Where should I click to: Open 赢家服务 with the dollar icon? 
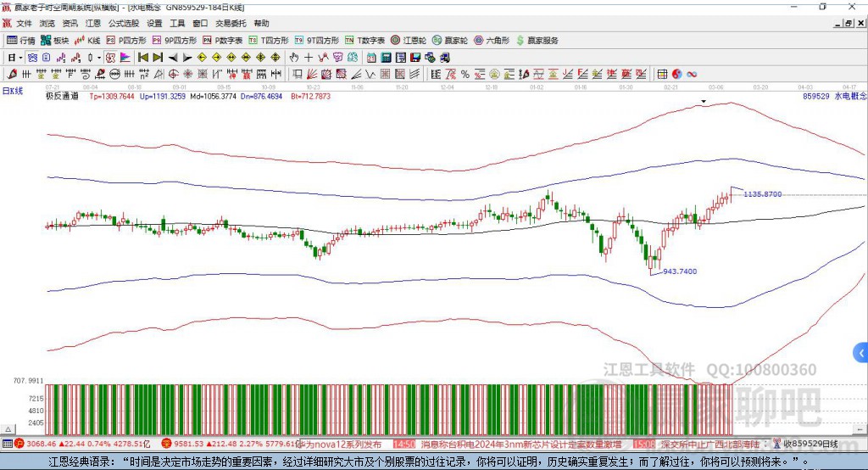coord(537,41)
